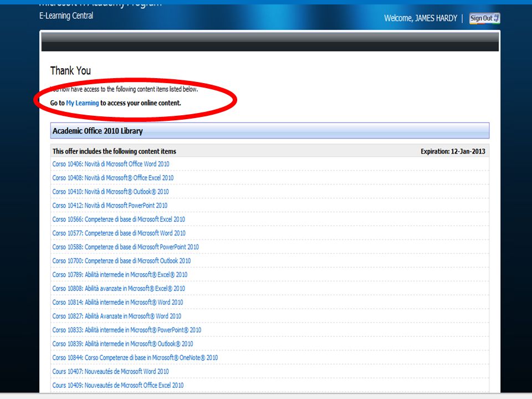Open Corso 10839 Abilità intermedie Outlook
The height and width of the screenshot is (399, 532).
122,344
